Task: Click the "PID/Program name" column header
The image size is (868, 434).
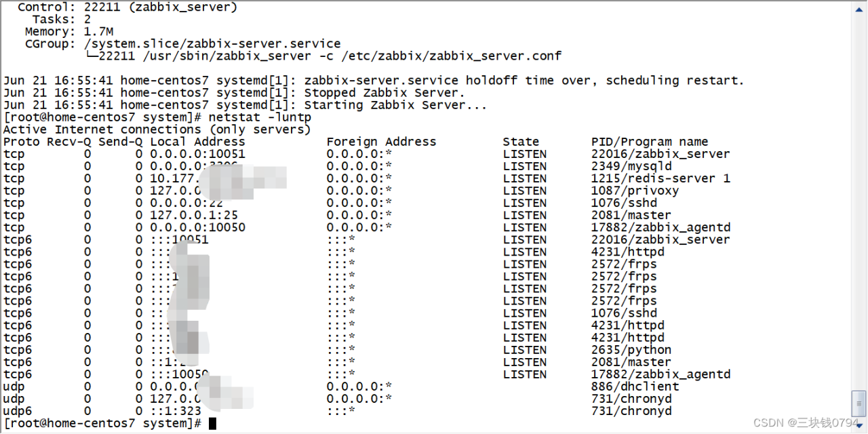Action: coord(649,142)
